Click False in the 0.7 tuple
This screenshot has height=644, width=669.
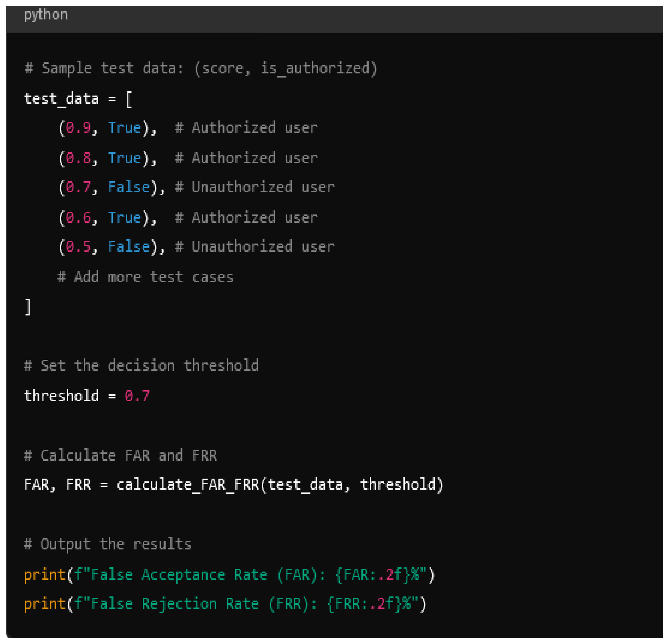click(129, 187)
